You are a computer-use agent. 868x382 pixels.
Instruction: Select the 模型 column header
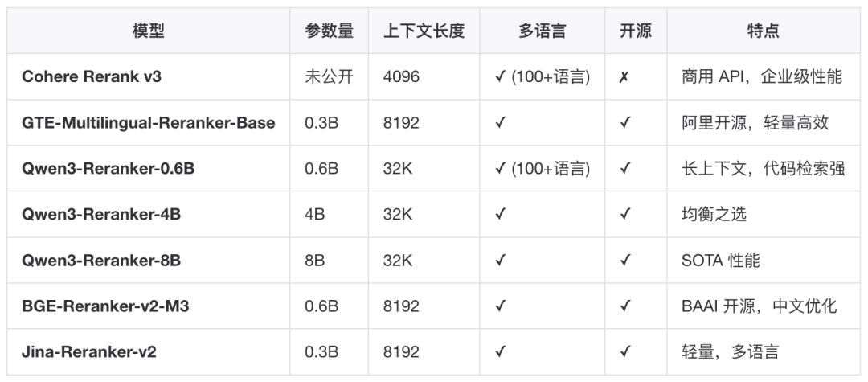[x=149, y=31]
